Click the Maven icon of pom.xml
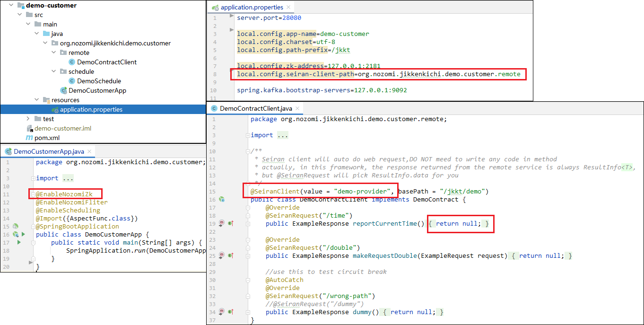The height and width of the screenshot is (325, 644). click(x=29, y=138)
